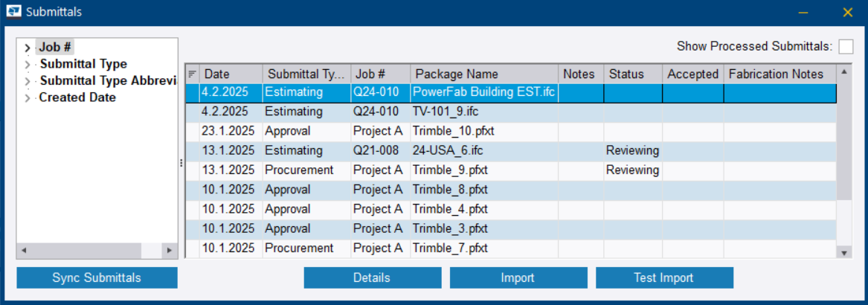Expand the Job # tree node
This screenshot has width=868, height=305.
click(x=28, y=48)
